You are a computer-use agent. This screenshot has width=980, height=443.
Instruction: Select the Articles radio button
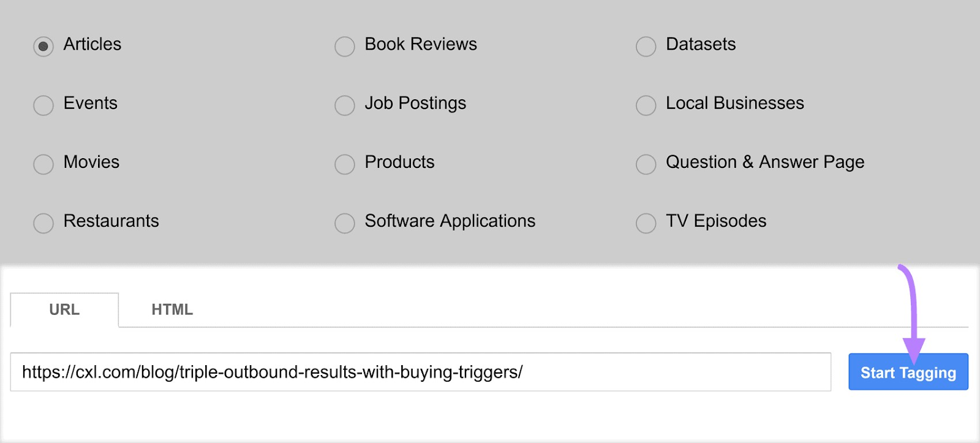[43, 47]
